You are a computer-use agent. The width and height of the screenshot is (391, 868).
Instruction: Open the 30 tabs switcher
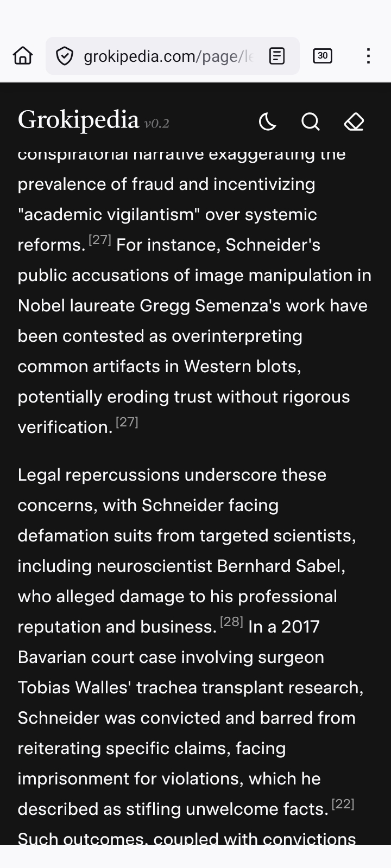[x=323, y=56]
